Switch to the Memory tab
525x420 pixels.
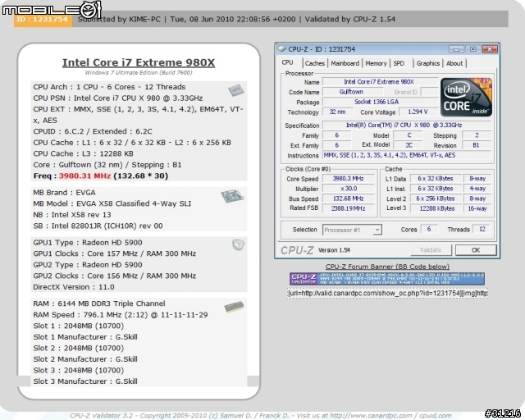(x=376, y=63)
